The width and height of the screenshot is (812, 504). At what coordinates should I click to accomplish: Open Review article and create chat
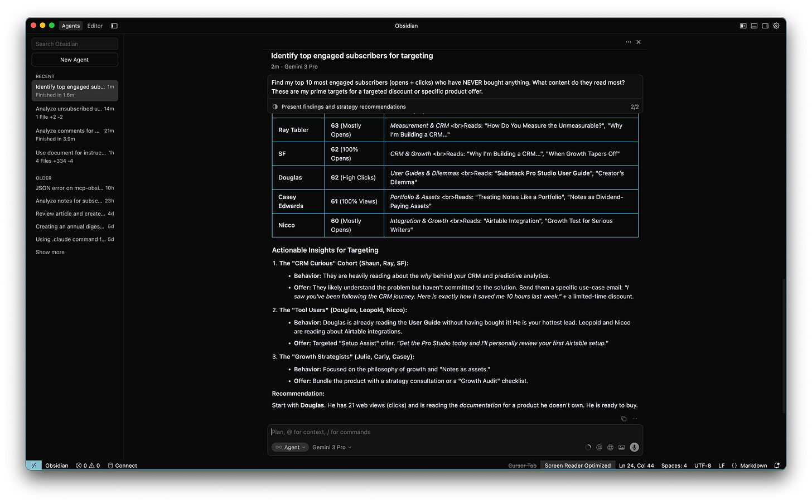75,214
